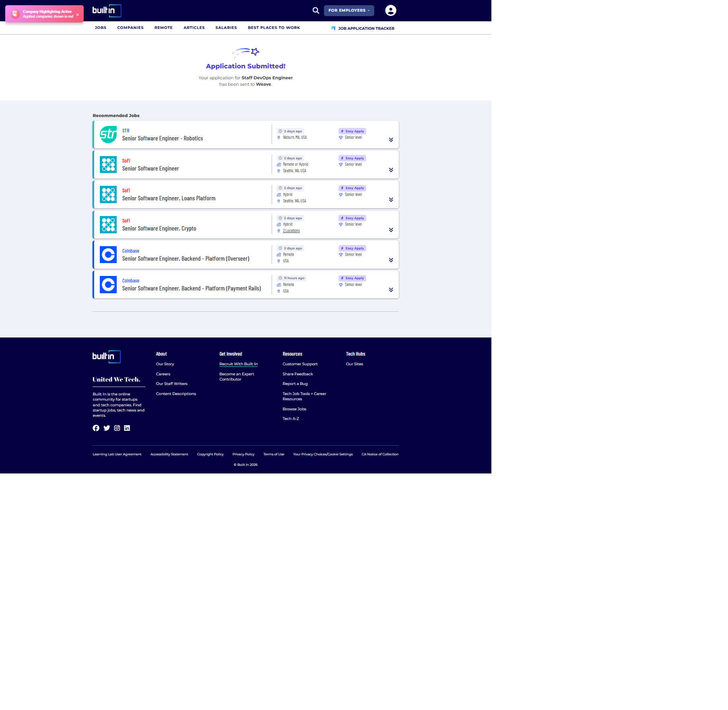Screen dimensions: 728x710
Task: Click the Built In logo in header
Action: 106,10
